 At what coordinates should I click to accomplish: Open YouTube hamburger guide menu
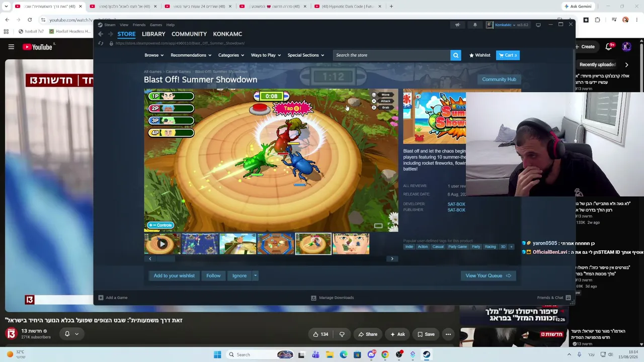11,47
